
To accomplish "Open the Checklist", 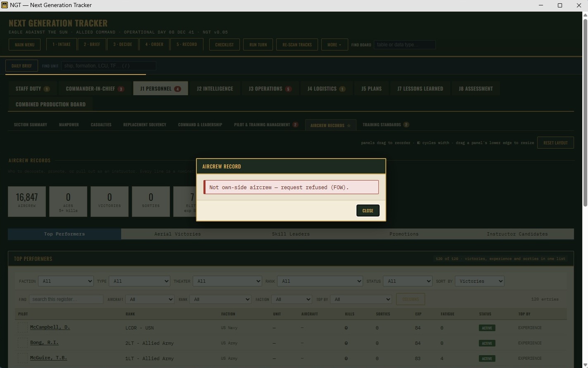I will coord(225,45).
